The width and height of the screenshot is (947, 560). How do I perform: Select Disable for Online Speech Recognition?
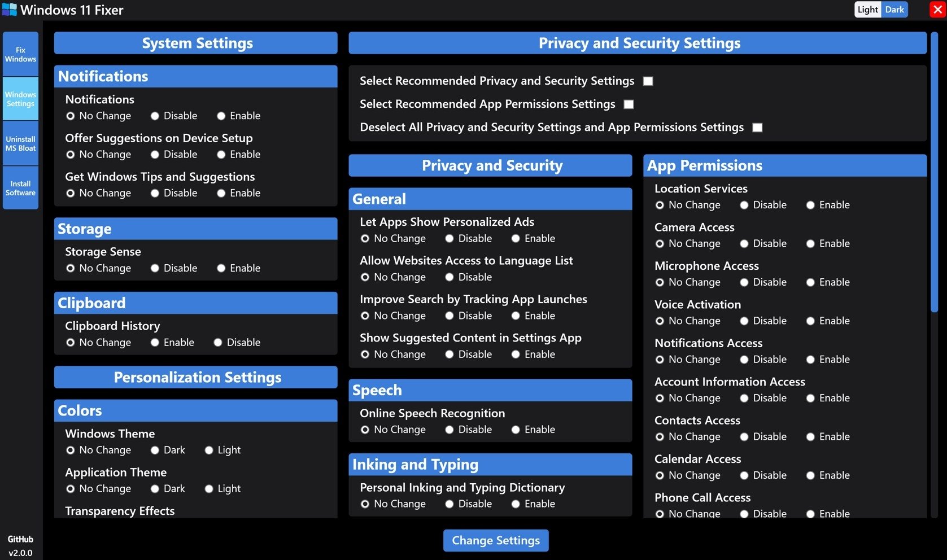(x=450, y=430)
